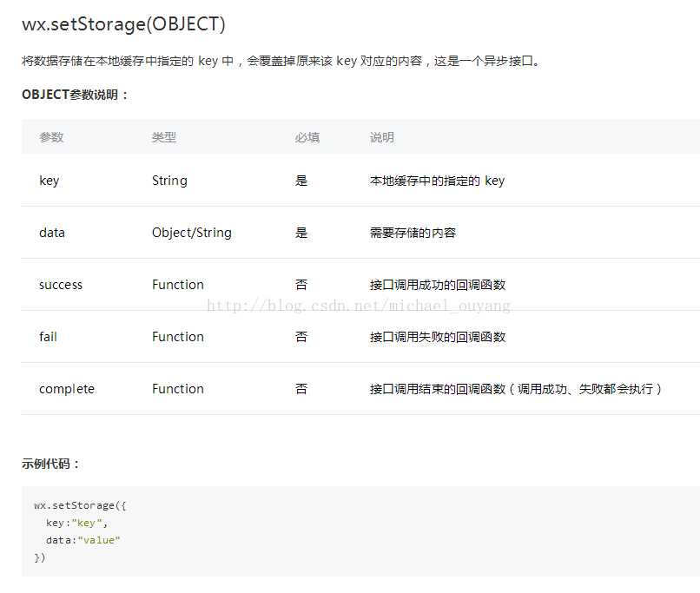The height and width of the screenshot is (593, 700).
Task: Click the complete parameter name
Action: tap(67, 389)
